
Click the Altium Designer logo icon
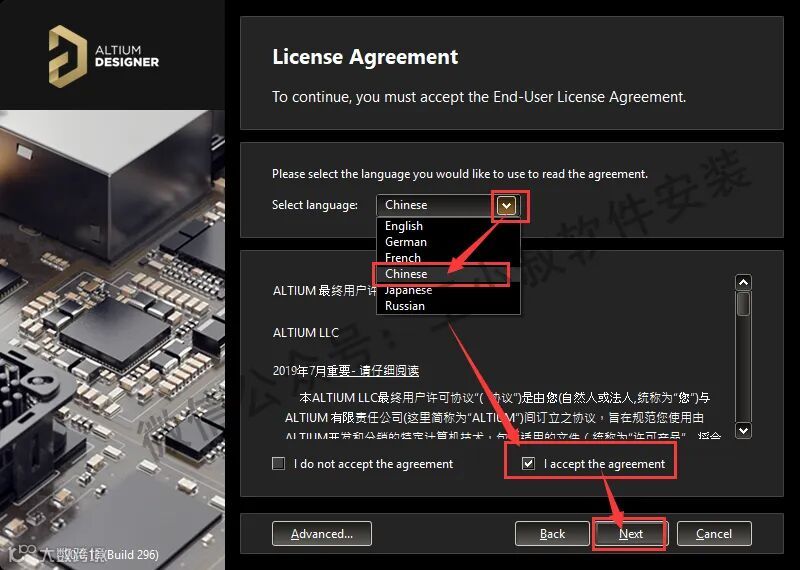click(x=67, y=56)
